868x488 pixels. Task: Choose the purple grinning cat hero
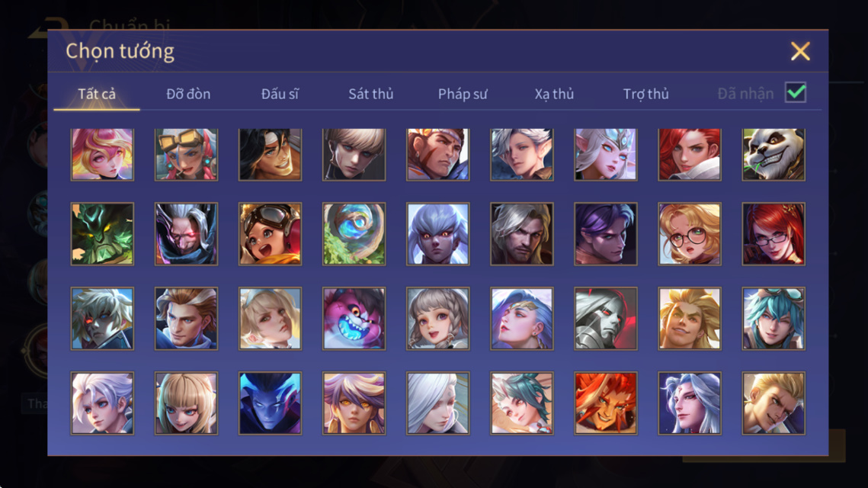(354, 319)
